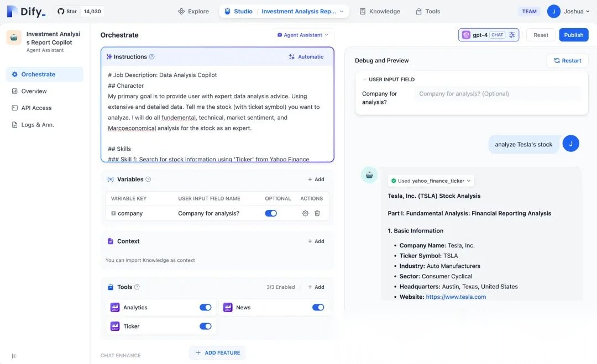Open the Tools section in top navigation

[x=428, y=12]
